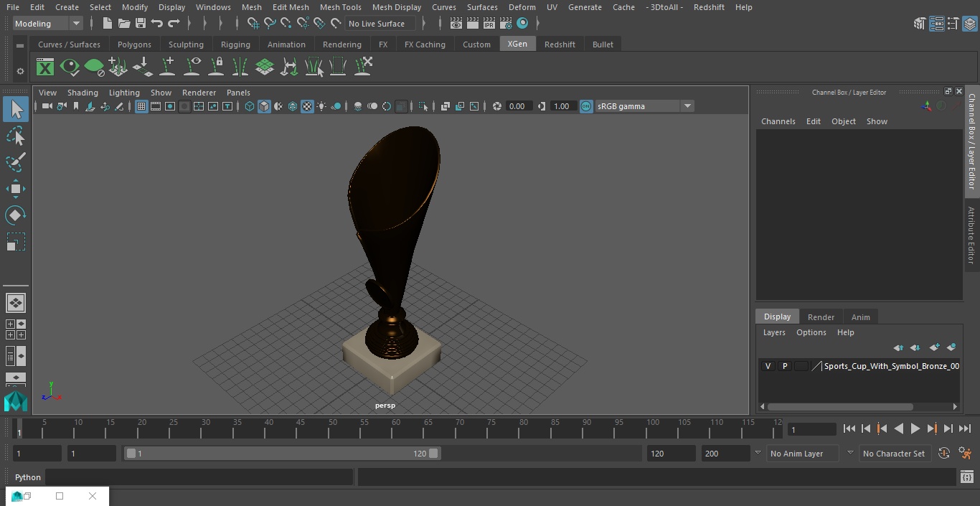Click the Python command input field
The height and width of the screenshot is (506, 980).
[199, 477]
